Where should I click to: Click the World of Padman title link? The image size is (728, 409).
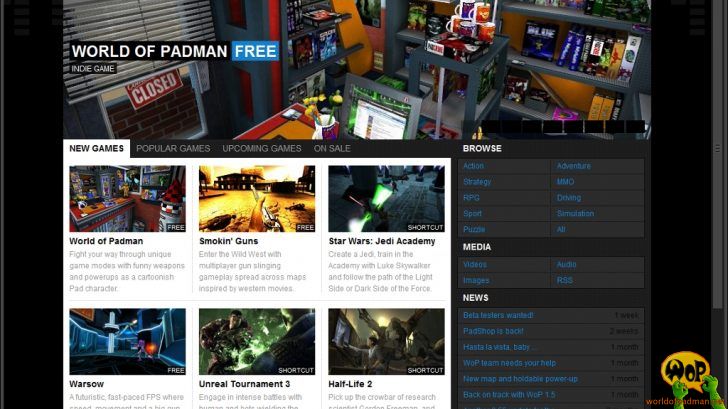[106, 241]
